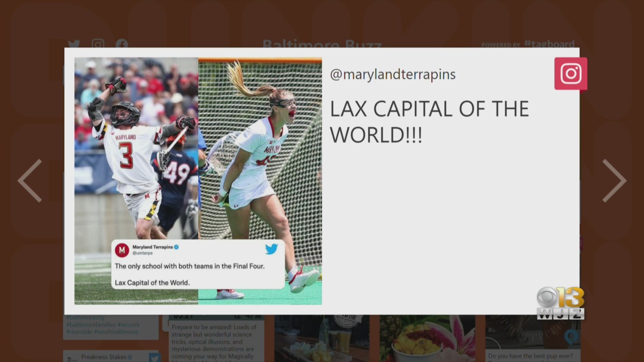The height and width of the screenshot is (362, 644).
Task: Click the #tagboard powered-by label
Action: click(549, 44)
